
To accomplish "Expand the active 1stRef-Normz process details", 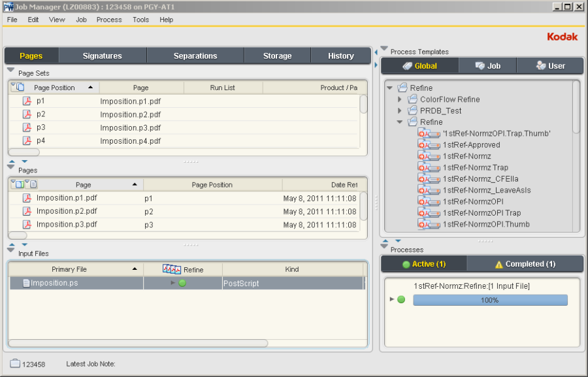I will 392,299.
